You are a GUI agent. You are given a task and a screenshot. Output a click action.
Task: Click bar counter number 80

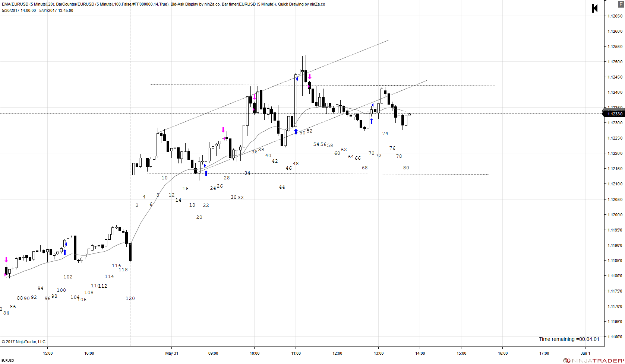tap(406, 168)
